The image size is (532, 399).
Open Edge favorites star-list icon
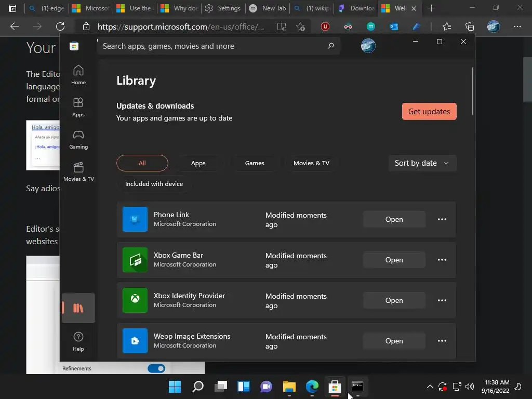446,26
